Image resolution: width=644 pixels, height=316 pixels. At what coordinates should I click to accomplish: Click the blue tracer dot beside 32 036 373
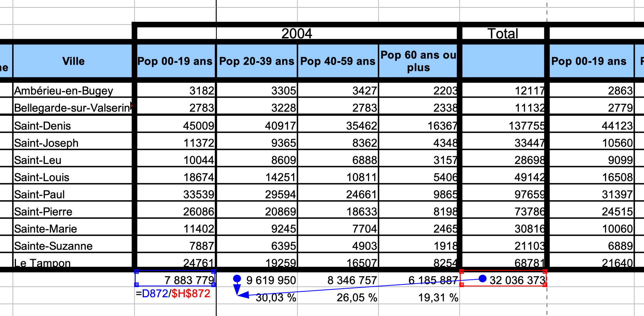(x=482, y=279)
